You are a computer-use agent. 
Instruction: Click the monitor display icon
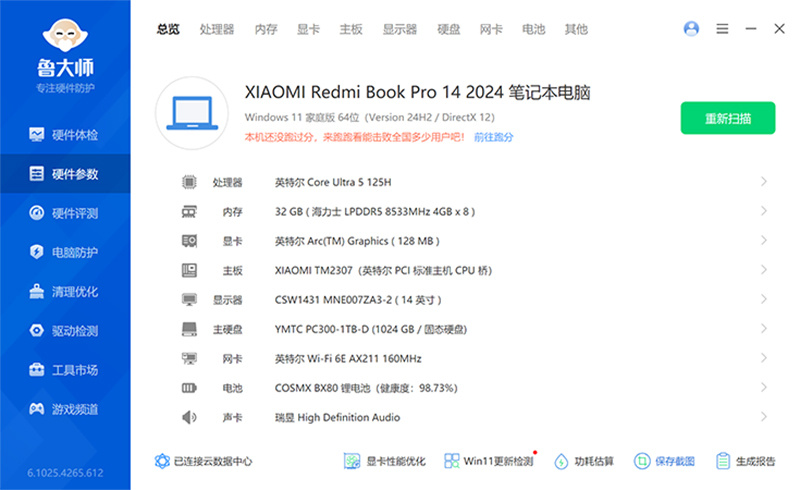pyautogui.click(x=189, y=300)
